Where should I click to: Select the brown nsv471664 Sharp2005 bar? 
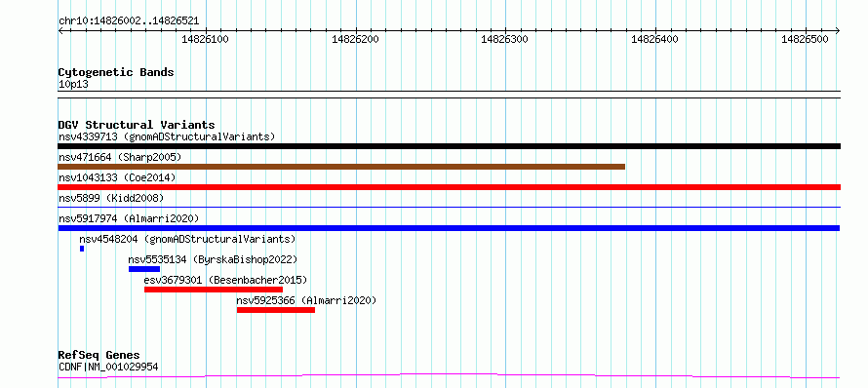click(x=341, y=167)
